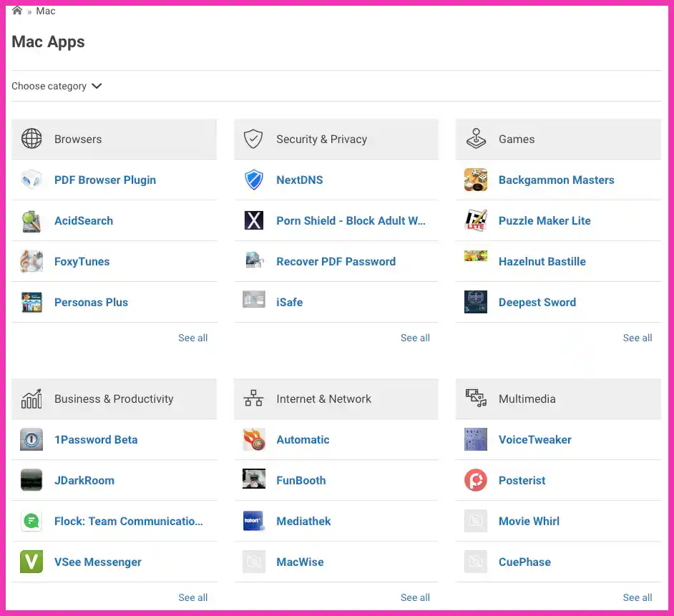Click the Hazelnut Bastille app icon

pos(476,256)
